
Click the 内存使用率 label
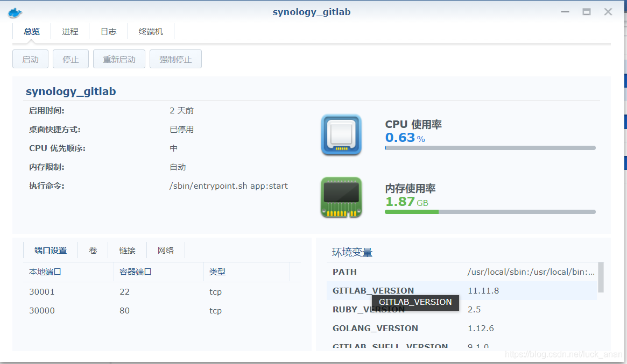[410, 188]
